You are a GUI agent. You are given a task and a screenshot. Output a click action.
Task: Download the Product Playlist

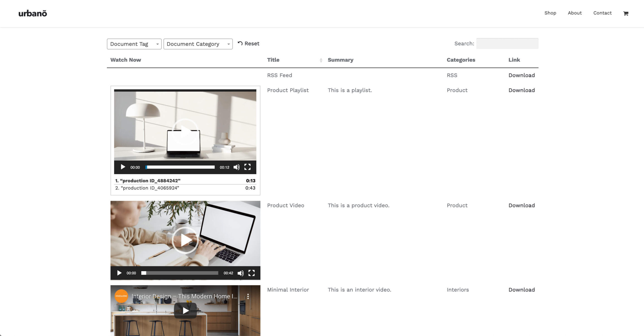(521, 90)
